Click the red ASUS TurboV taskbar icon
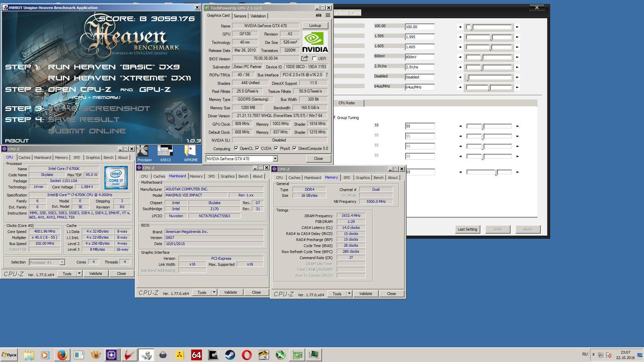The width and height of the screenshot is (644, 362). [x=129, y=355]
